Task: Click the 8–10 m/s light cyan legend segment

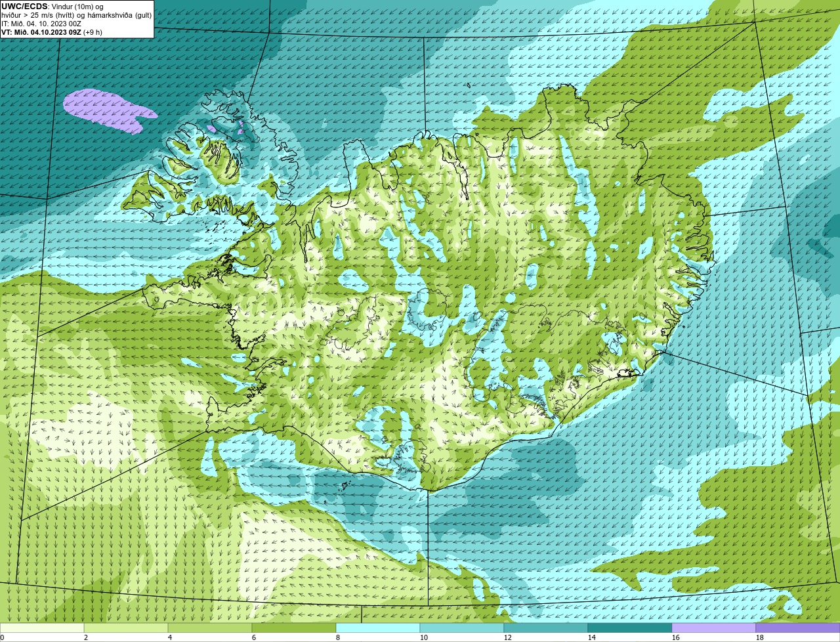Action: pos(378,628)
